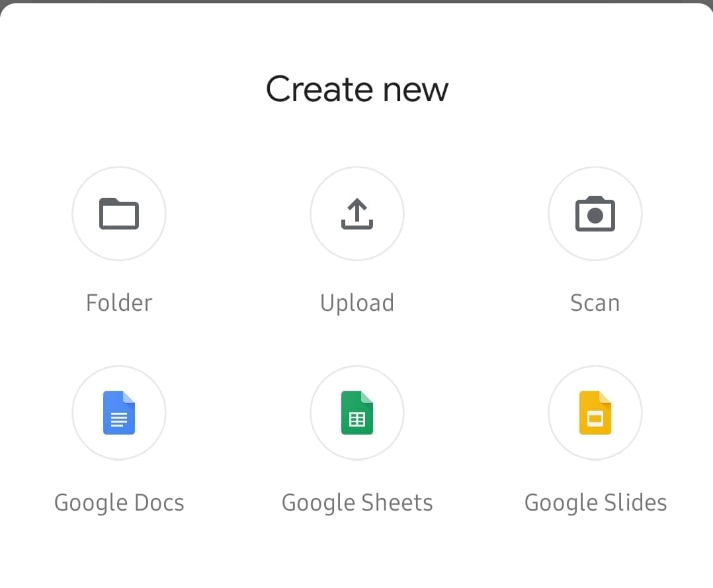Image resolution: width=713 pixels, height=588 pixels.
Task: Click the Folder label text
Action: [x=119, y=302]
